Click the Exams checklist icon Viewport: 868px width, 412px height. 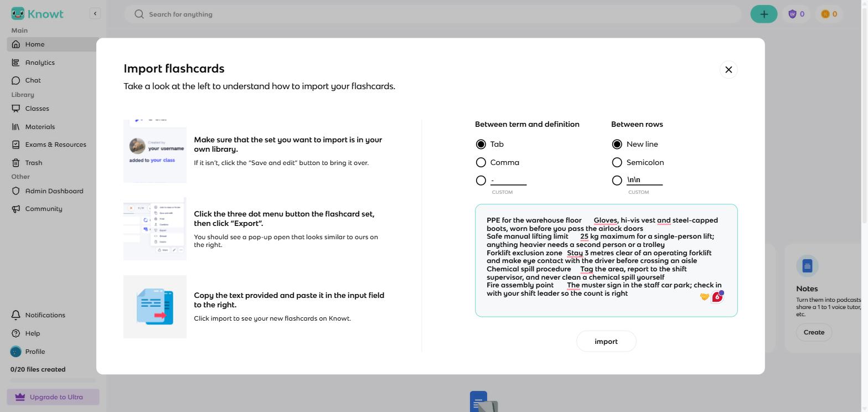coord(16,145)
